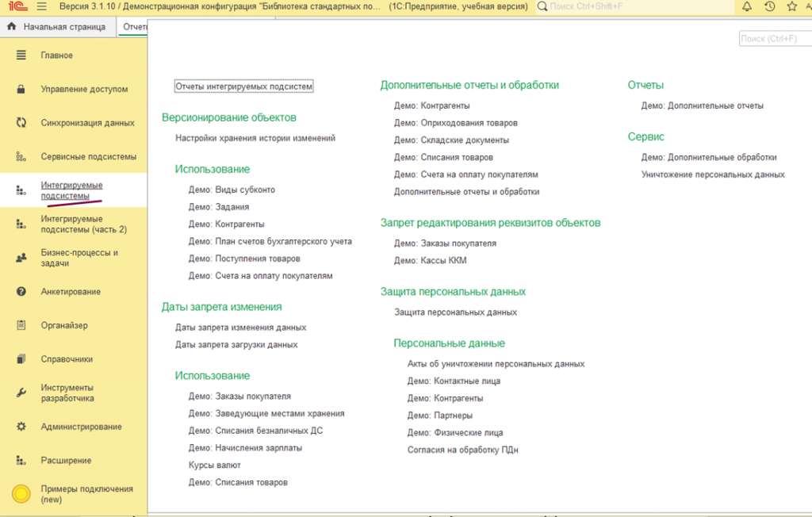812x517 pixels.
Task: Open Демо: Задания link
Action: click(219, 207)
